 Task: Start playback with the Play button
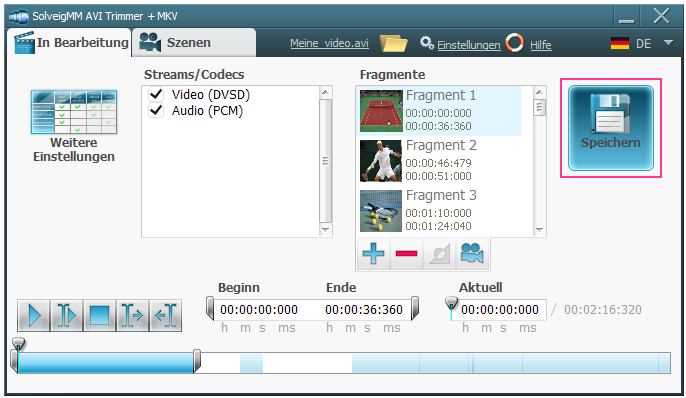[x=34, y=315]
